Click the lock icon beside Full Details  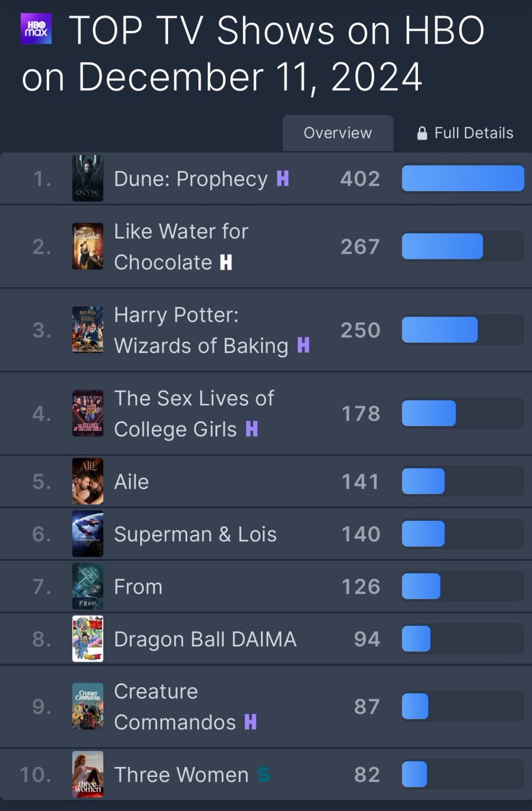click(422, 133)
